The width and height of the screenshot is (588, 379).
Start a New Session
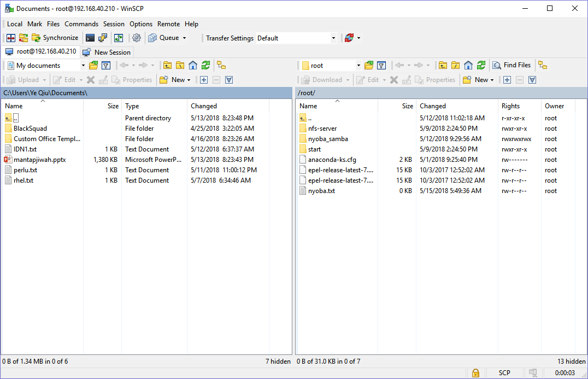pos(107,51)
